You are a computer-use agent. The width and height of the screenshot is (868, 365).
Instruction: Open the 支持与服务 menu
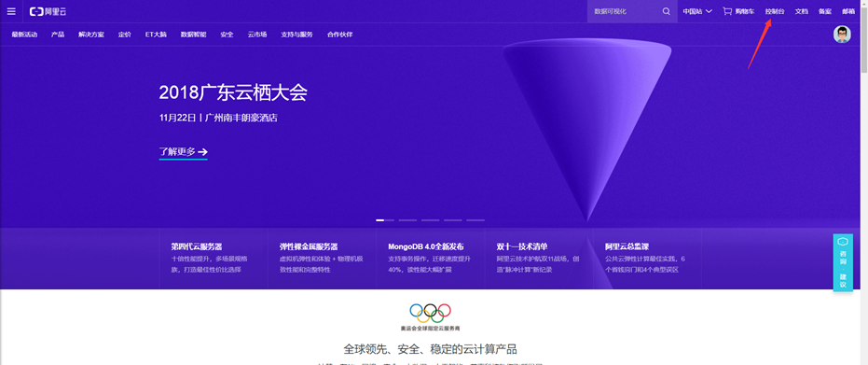point(296,35)
